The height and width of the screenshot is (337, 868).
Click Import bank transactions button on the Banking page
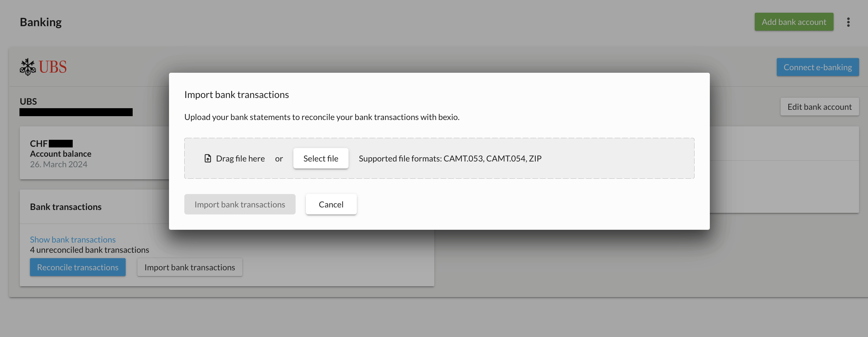tap(190, 267)
